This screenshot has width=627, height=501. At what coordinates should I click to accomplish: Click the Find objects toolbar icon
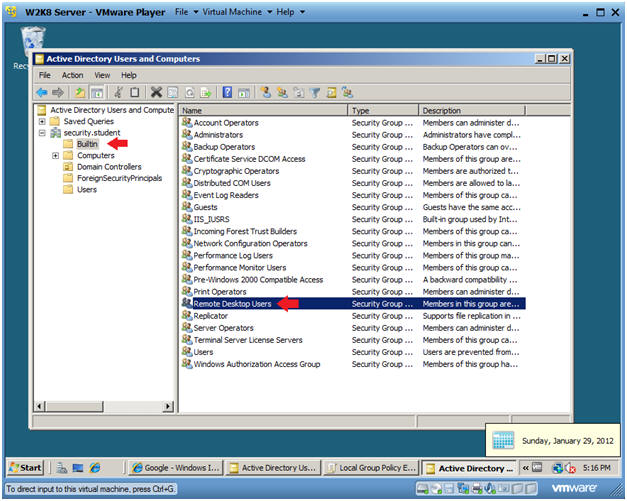331,93
